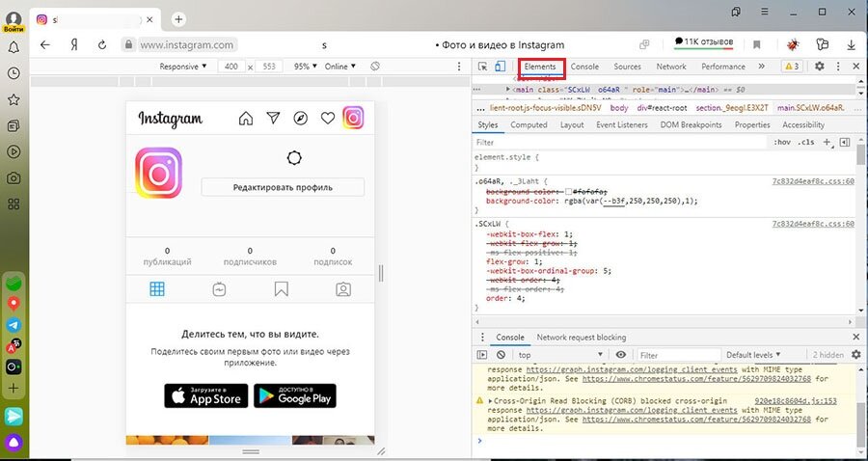Reload the page with the refresh icon

102,44
